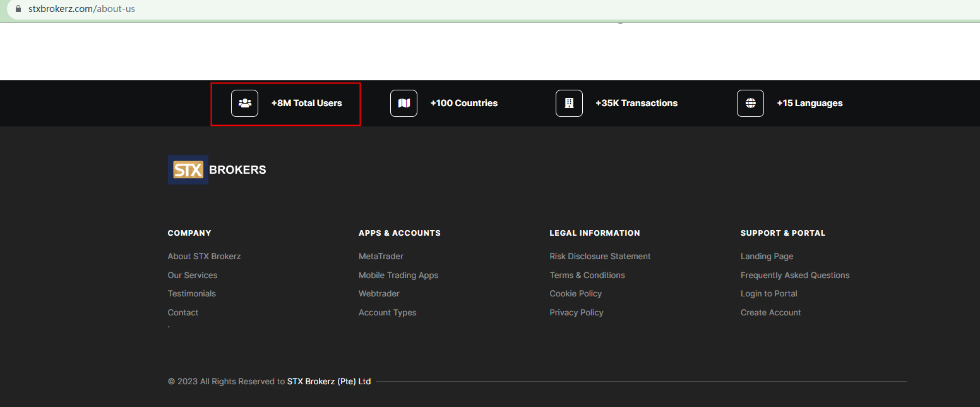This screenshot has height=407, width=980.
Task: Go to Our Services page
Action: tap(192, 275)
